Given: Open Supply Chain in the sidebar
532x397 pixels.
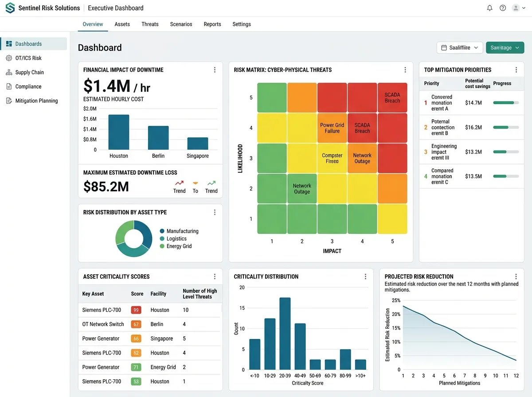Looking at the screenshot, I should (34, 72).
